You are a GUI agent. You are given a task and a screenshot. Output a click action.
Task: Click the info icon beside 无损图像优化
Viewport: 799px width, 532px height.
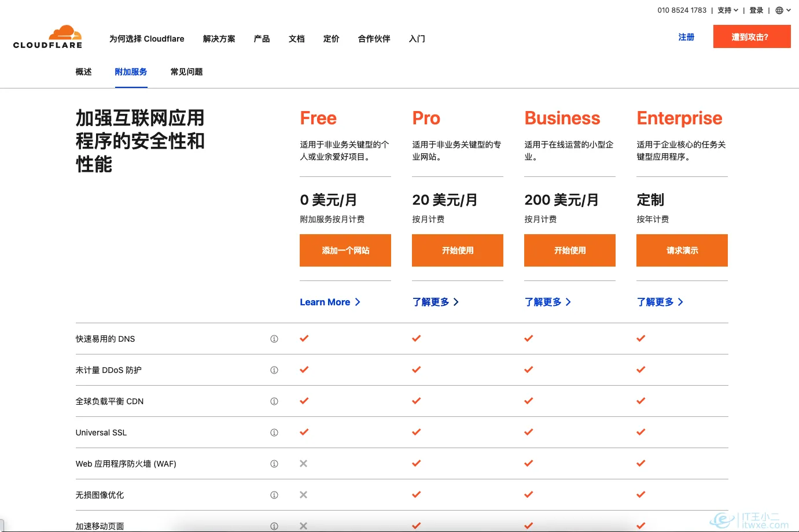[x=274, y=494]
